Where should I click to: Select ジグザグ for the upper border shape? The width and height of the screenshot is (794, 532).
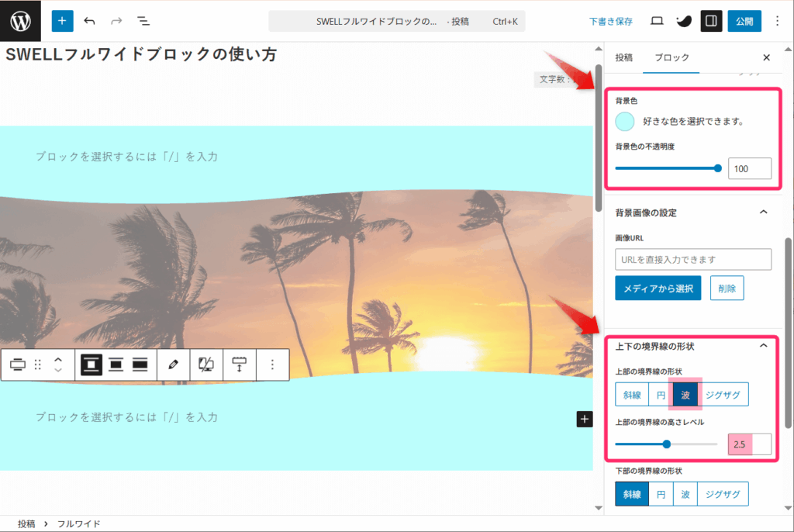pos(723,395)
